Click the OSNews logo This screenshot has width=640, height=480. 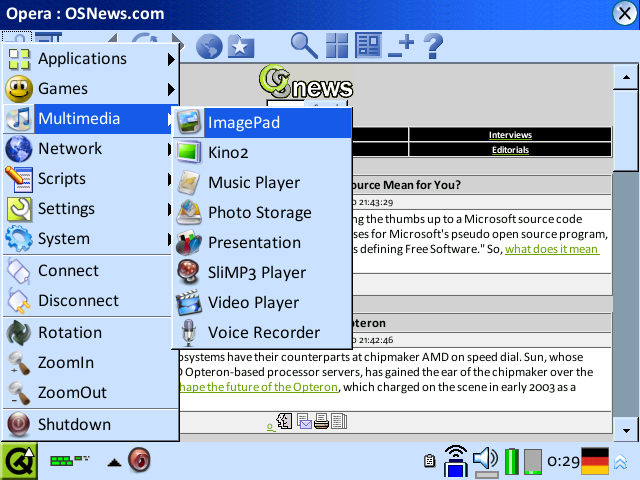click(x=306, y=82)
